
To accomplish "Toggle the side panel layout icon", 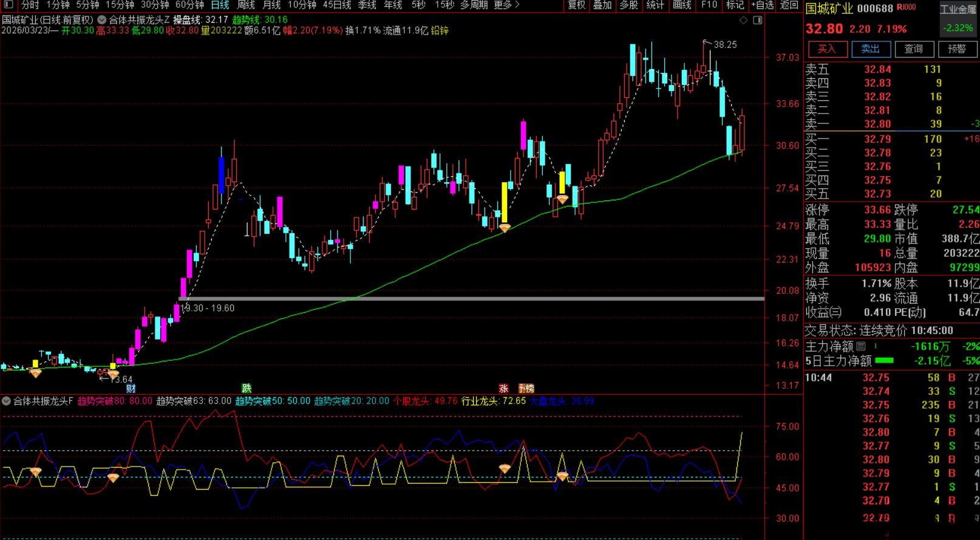I will 757,20.
